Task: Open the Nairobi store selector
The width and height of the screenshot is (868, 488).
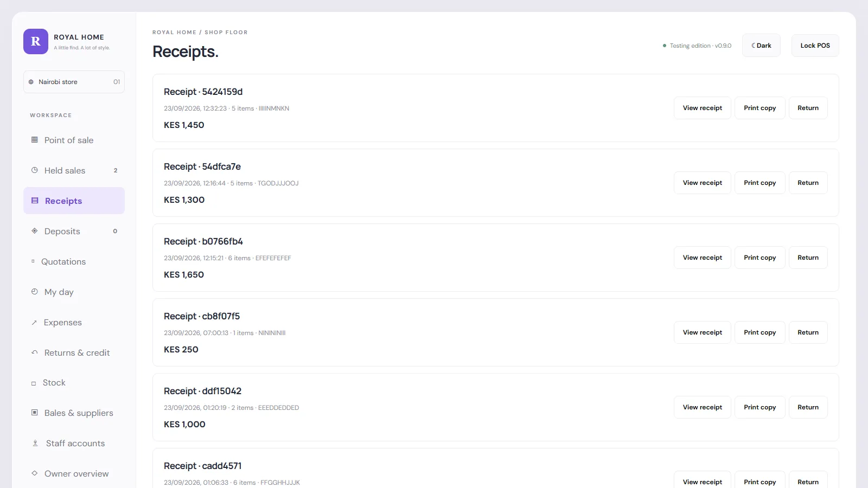Action: 74,82
